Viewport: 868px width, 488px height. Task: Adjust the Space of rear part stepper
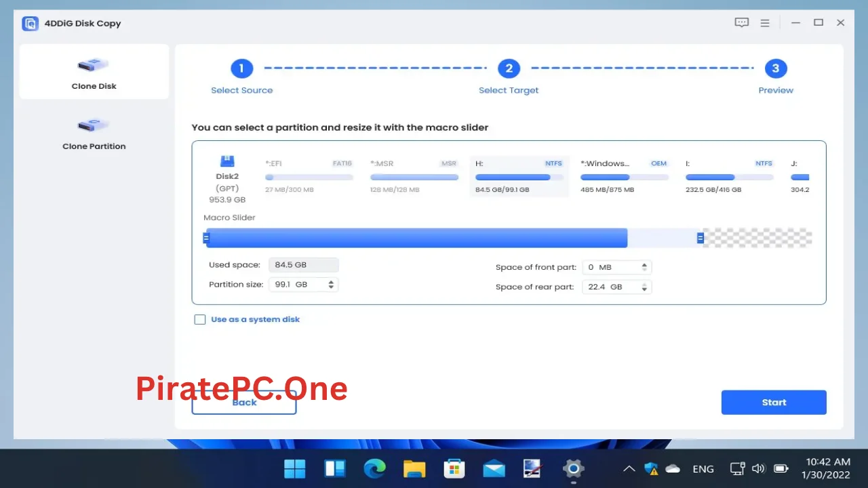pyautogui.click(x=645, y=287)
